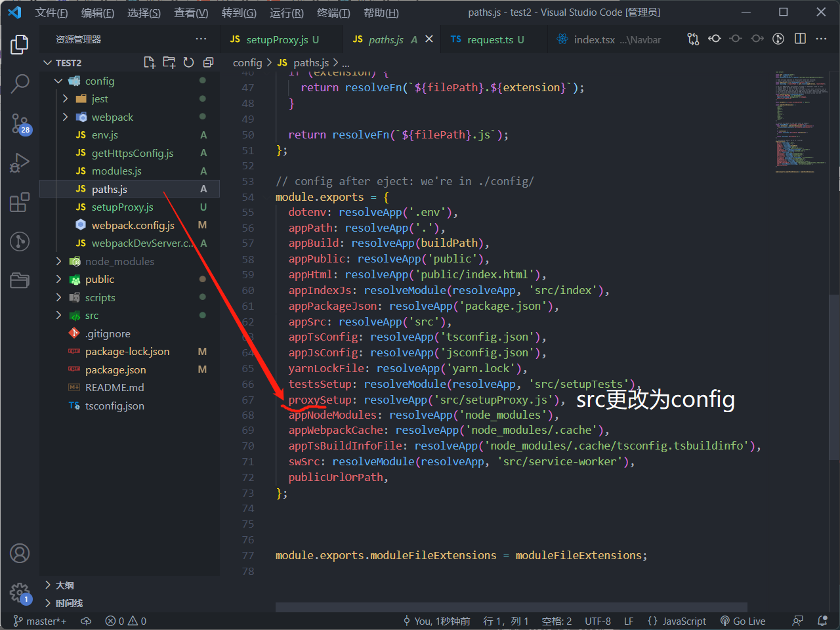
Task: Open the 编辑(E) menu
Action: click(x=98, y=12)
